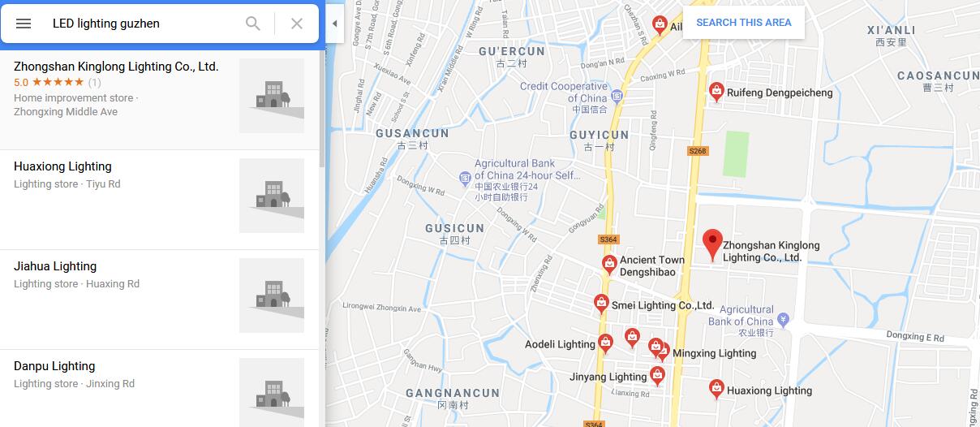Click the 'Smei Lighting Co.,Ltd.' map label
This screenshot has height=427, width=980.
(x=663, y=305)
